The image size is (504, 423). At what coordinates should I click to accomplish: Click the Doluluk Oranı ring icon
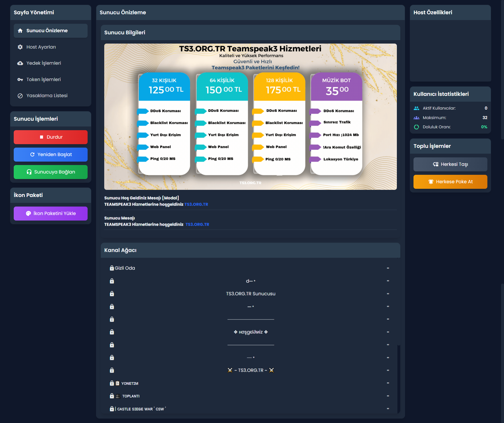coord(416,127)
